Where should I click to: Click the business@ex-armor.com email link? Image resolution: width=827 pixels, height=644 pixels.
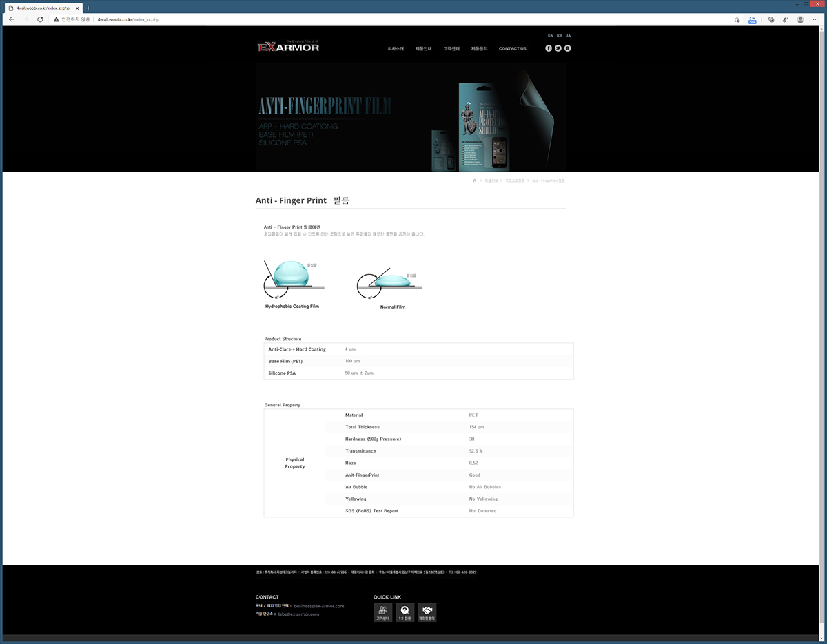[318, 606]
